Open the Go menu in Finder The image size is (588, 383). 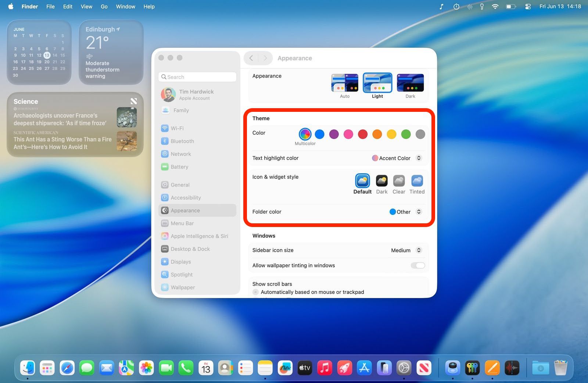(104, 6)
